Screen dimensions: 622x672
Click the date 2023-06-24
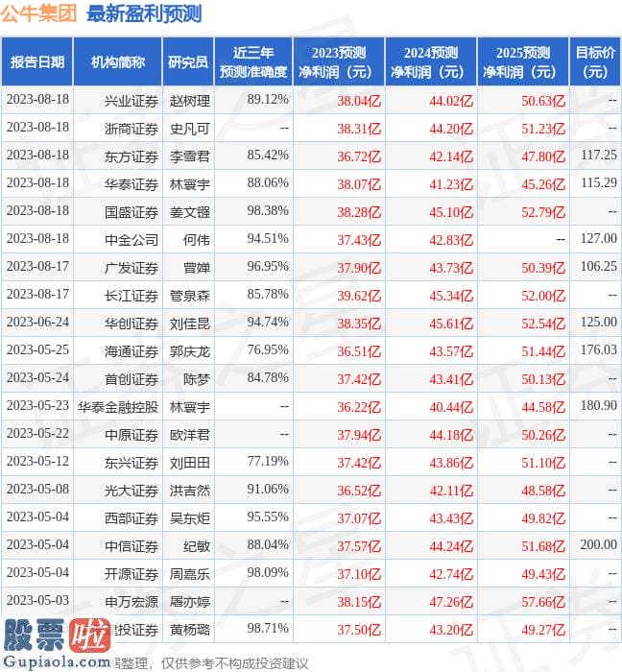[x=37, y=322]
